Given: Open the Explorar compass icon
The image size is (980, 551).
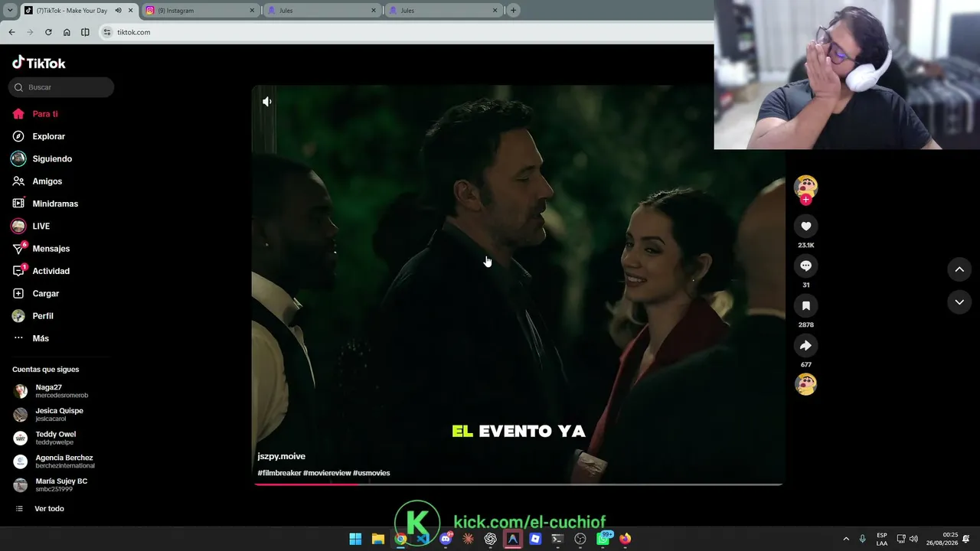Looking at the screenshot, I should (x=18, y=136).
